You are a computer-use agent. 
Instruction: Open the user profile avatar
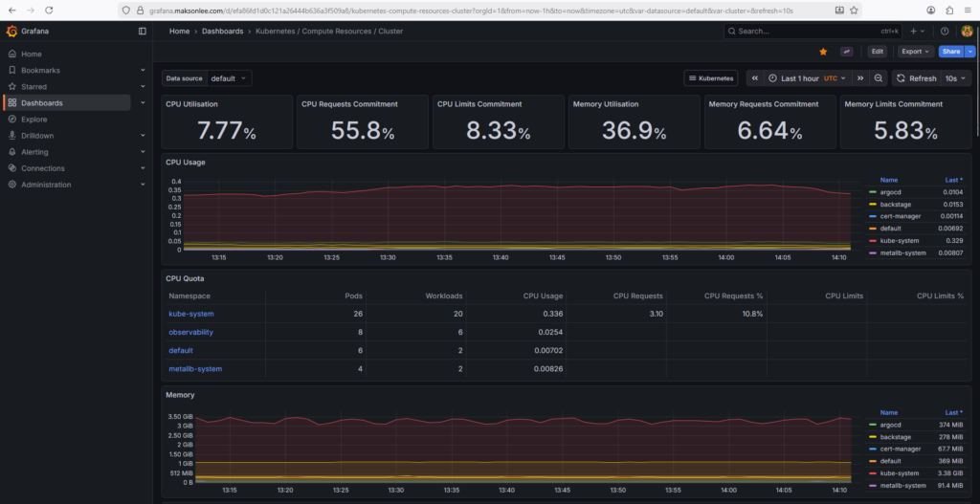click(967, 31)
